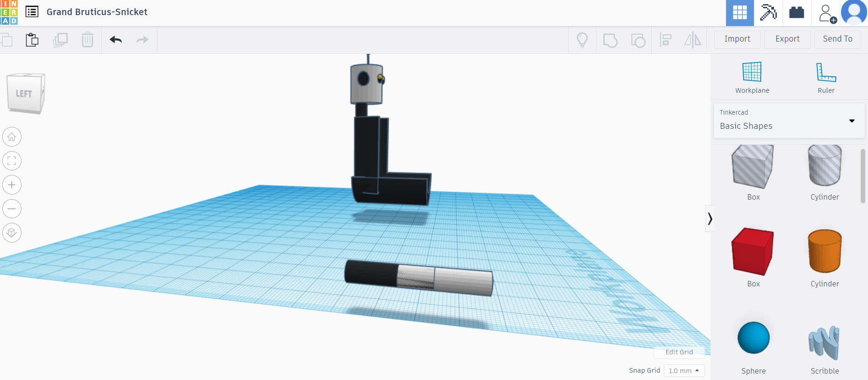The image size is (868, 380).
Task: Open Blocks pickaxe mode
Action: pyautogui.click(x=769, y=13)
